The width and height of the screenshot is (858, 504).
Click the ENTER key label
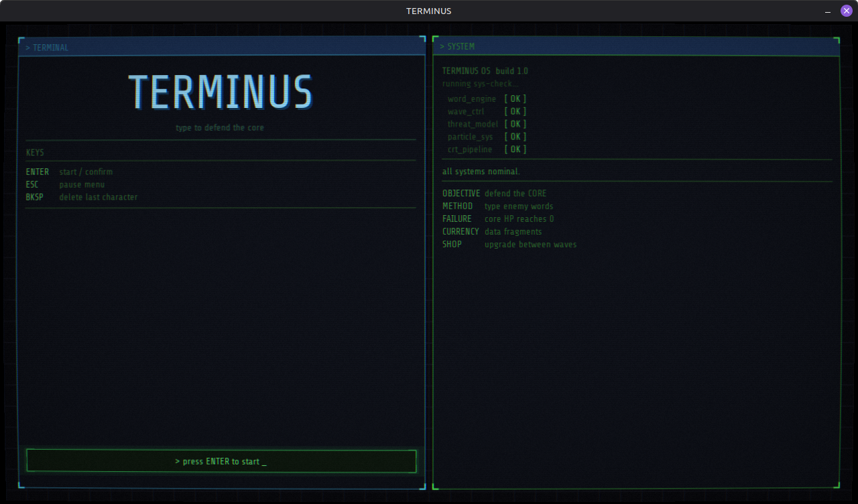click(38, 172)
